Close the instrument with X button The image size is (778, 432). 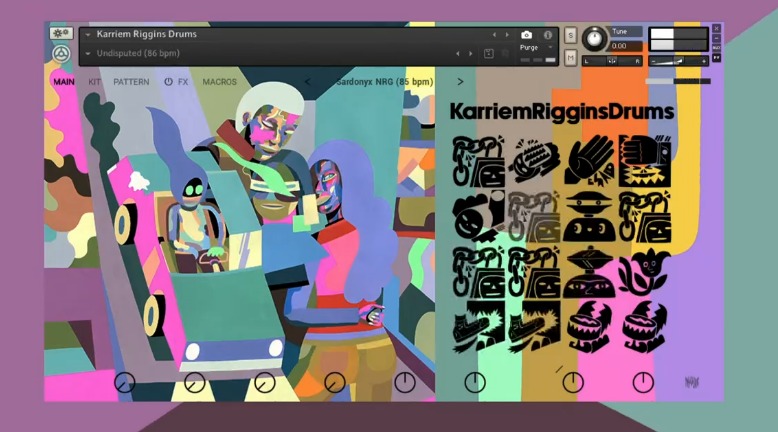tap(716, 29)
